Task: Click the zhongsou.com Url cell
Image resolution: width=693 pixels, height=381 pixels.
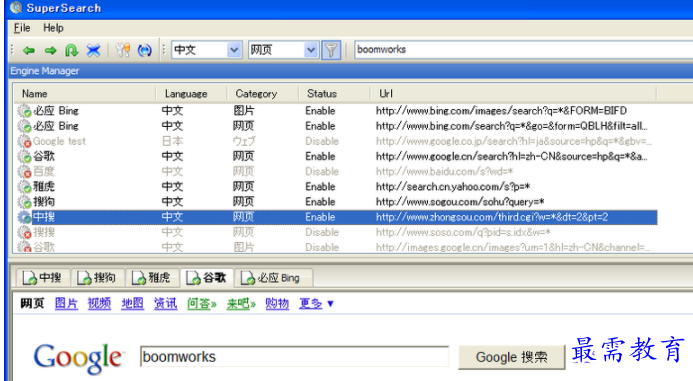Action: click(x=492, y=217)
